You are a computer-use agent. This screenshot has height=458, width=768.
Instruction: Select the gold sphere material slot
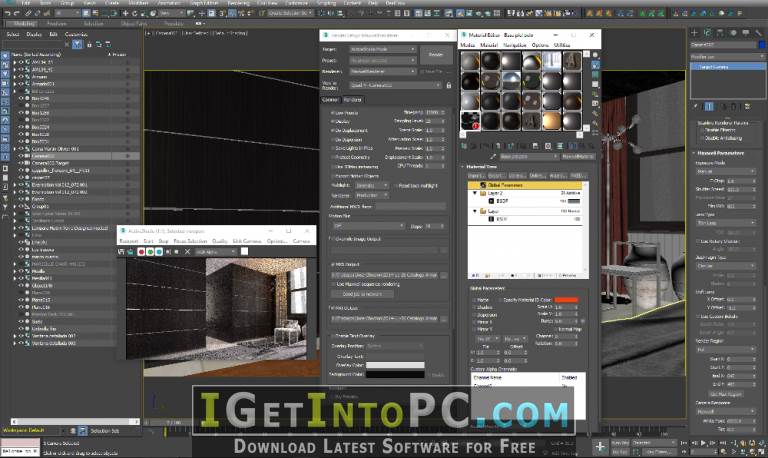[x=552, y=121]
